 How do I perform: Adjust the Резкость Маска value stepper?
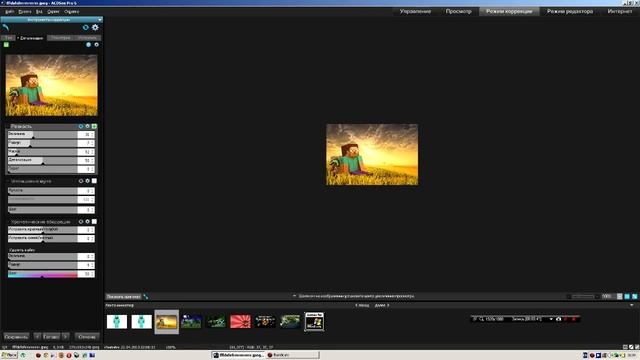(93, 152)
